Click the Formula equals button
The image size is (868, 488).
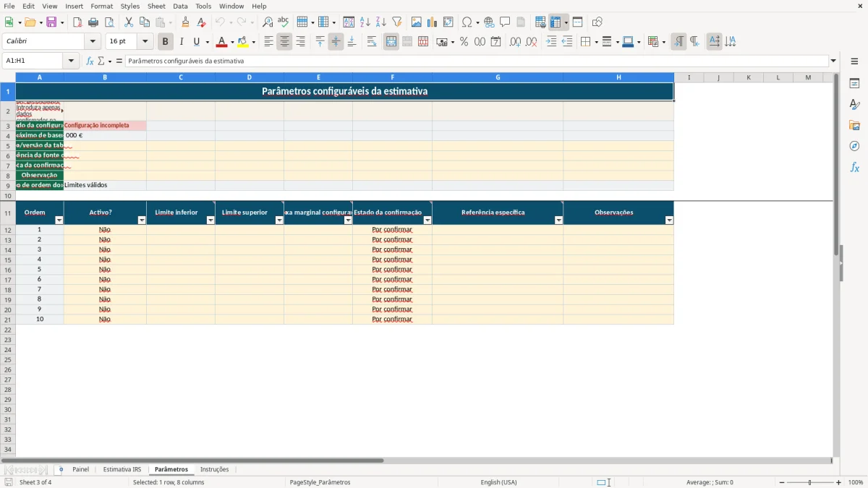click(119, 61)
